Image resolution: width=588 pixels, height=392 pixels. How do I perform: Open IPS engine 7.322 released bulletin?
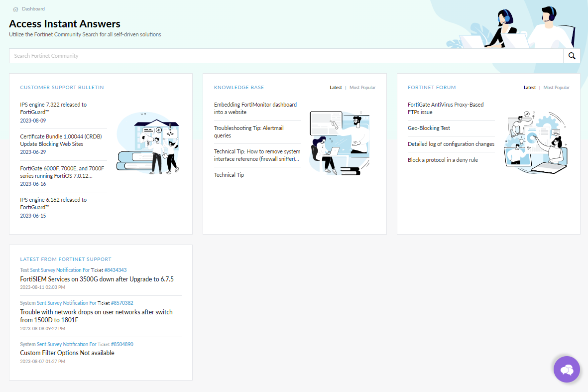53,109
